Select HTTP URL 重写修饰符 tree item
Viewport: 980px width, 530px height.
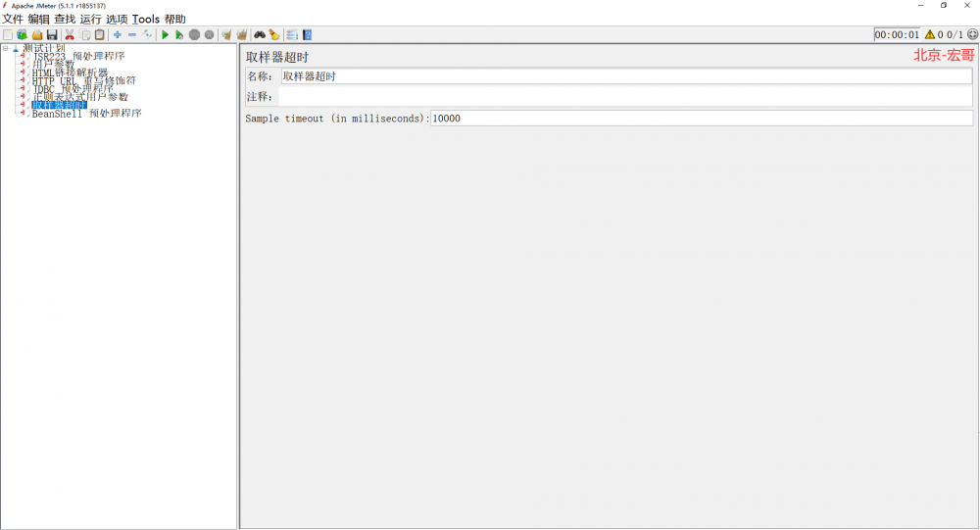click(x=83, y=80)
